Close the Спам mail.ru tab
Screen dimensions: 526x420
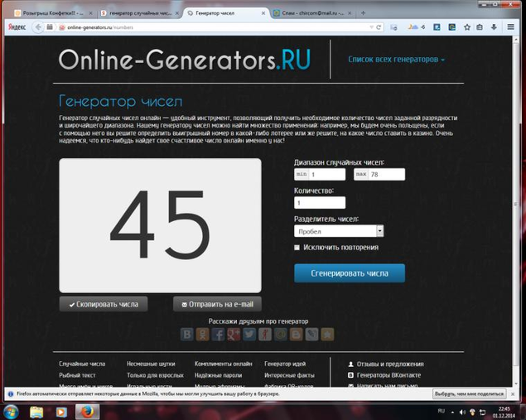350,13
